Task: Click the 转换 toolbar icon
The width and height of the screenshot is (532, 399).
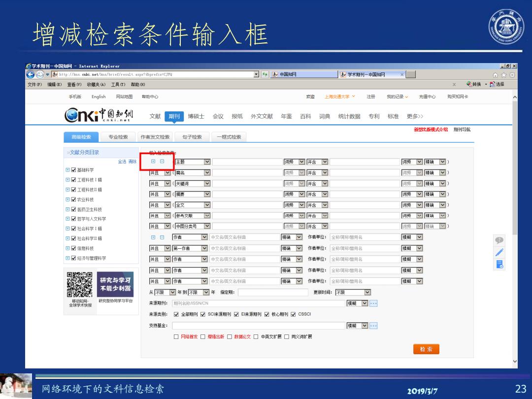Action: 474,84
